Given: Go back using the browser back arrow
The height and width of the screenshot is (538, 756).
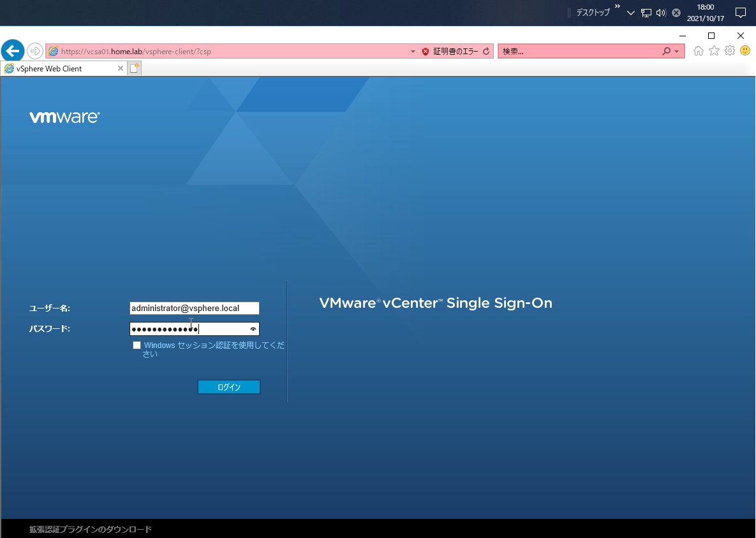Looking at the screenshot, I should pos(13,51).
